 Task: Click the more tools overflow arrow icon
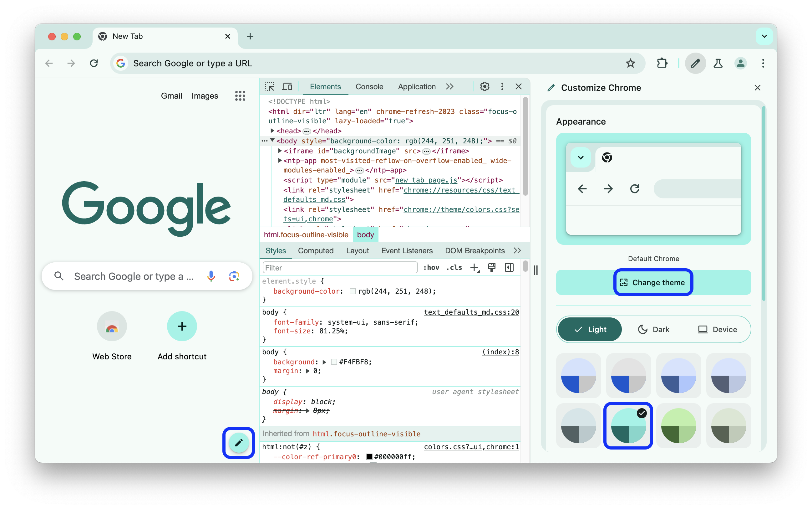pyautogui.click(x=451, y=87)
